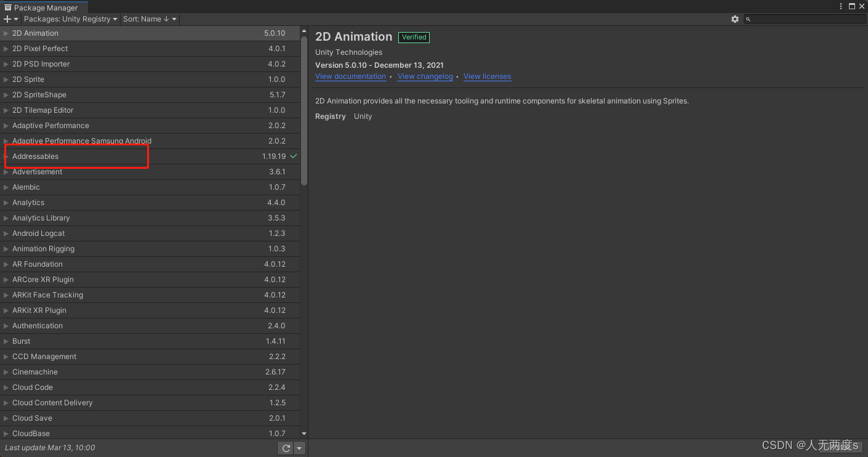Select the Analytics package row
The width and height of the screenshot is (868, 457).
[150, 203]
